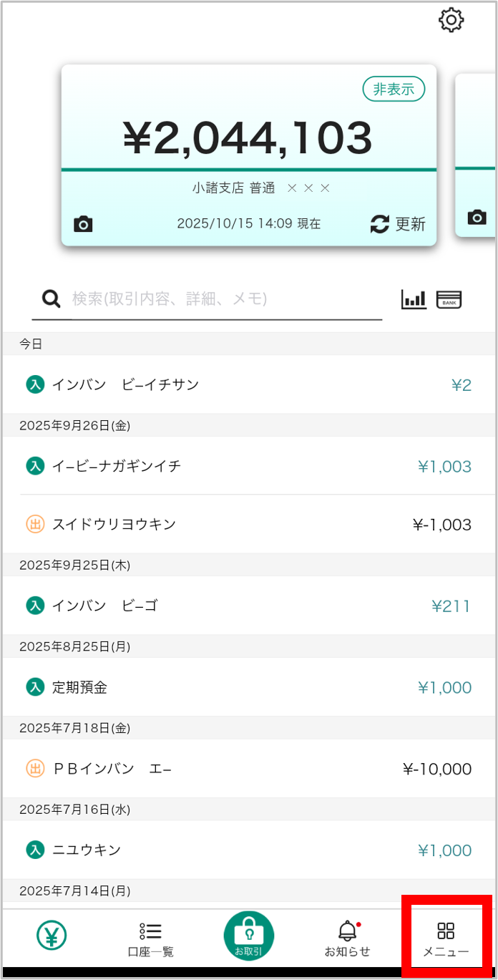Image resolution: width=498 pixels, height=980 pixels.
Task: Select the 定期預金 ¥1,000 transaction
Action: point(249,688)
